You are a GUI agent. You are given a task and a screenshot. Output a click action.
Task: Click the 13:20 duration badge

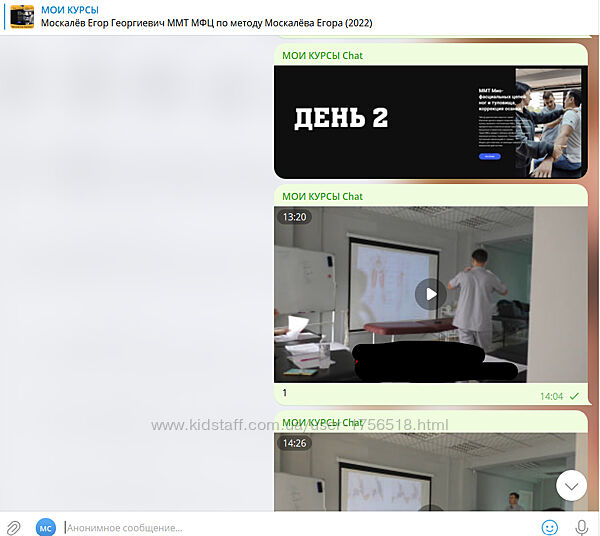[295, 216]
